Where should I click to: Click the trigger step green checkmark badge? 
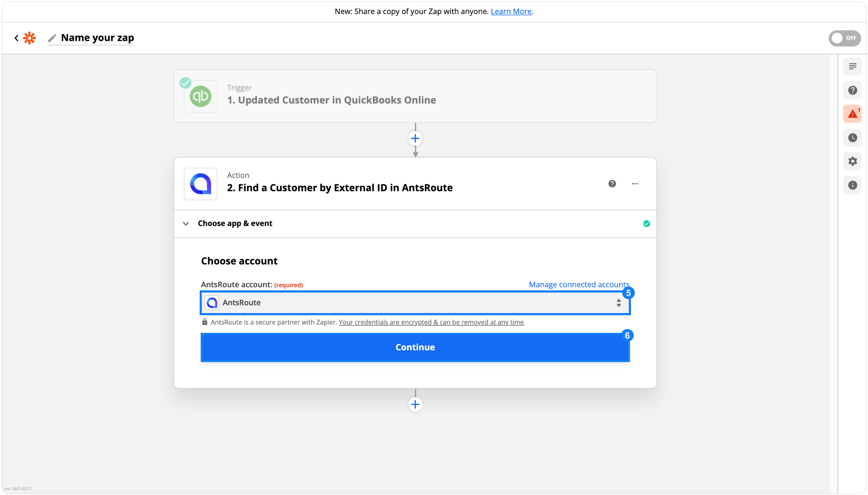[x=186, y=83]
